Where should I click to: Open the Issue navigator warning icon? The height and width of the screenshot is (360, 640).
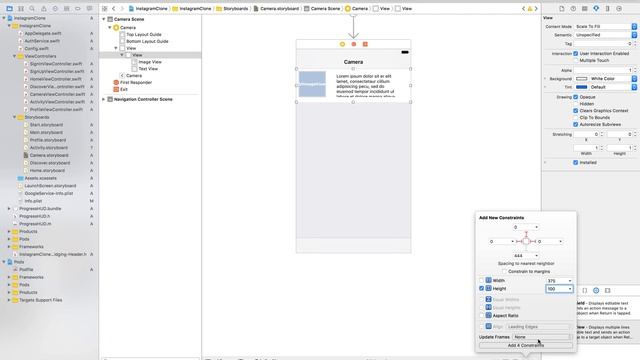click(x=43, y=8)
